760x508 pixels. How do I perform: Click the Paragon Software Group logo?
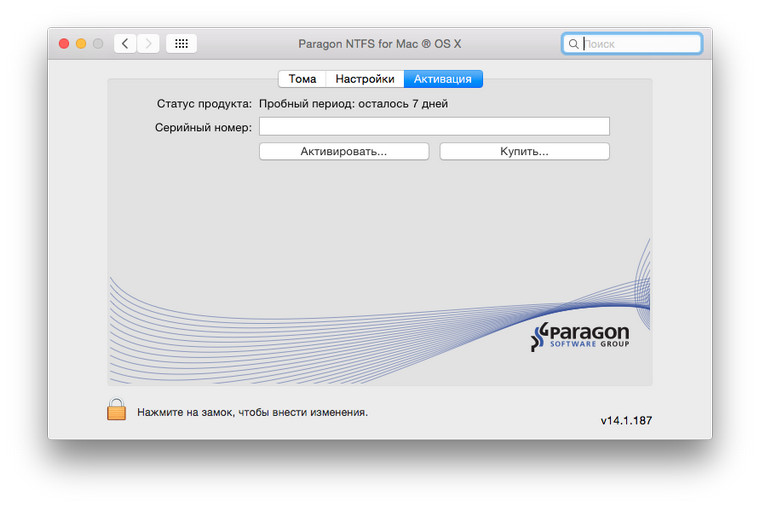pos(580,336)
